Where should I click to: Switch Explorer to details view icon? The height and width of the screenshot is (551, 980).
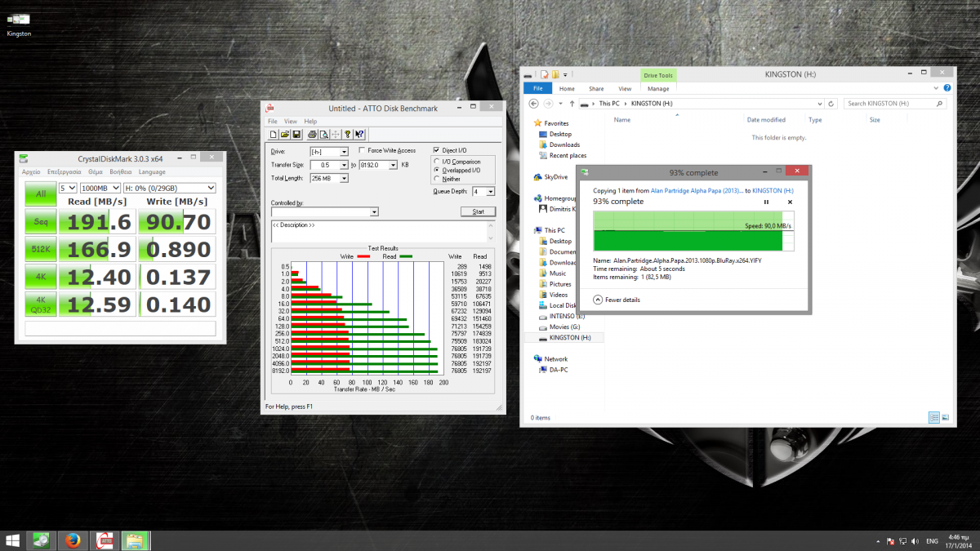tap(933, 417)
